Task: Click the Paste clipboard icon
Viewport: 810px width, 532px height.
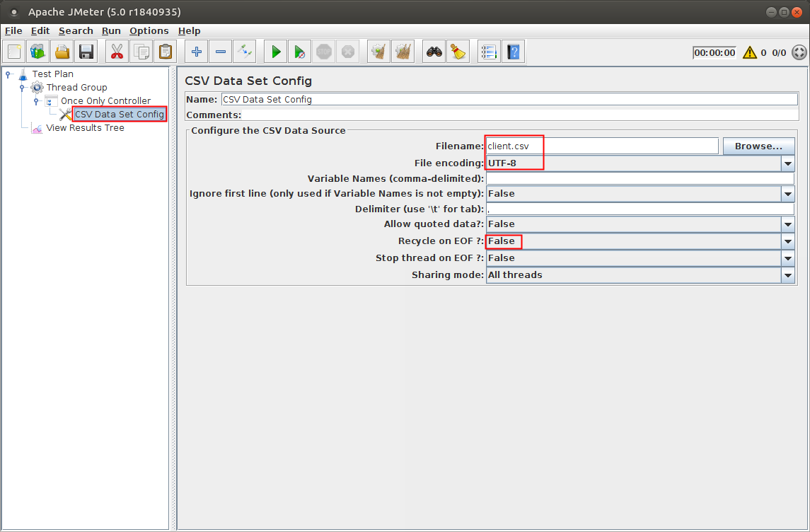Action: click(166, 52)
